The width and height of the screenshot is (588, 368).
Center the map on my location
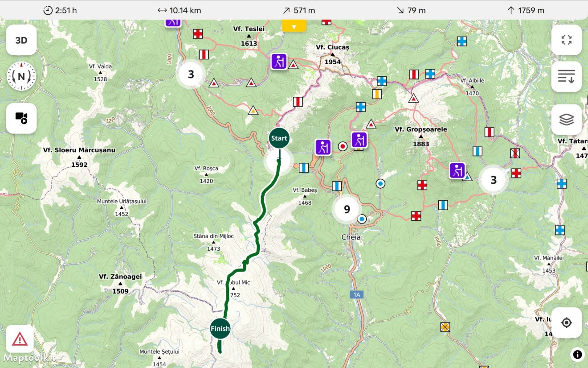567,323
